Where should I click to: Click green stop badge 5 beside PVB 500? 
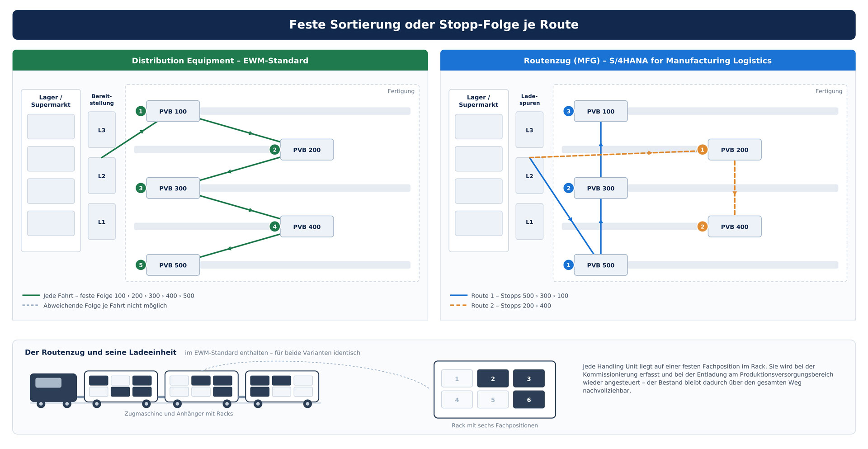pos(141,265)
